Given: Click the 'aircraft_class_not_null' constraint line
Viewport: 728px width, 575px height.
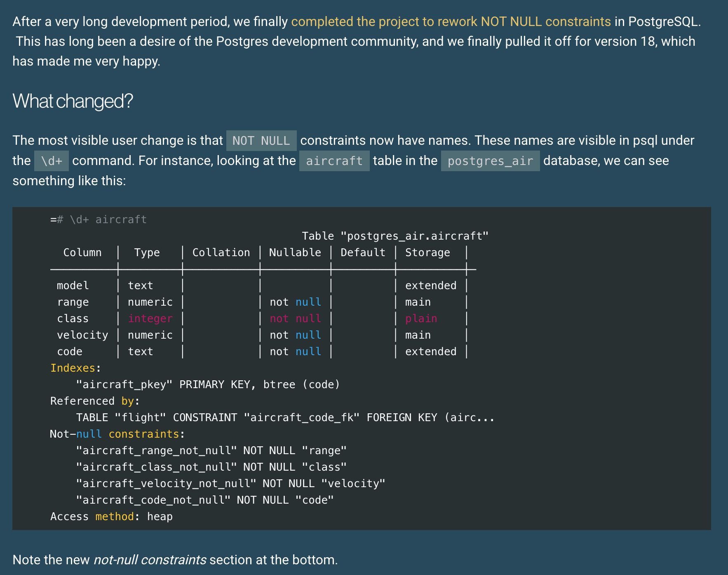Looking at the screenshot, I should coord(211,467).
